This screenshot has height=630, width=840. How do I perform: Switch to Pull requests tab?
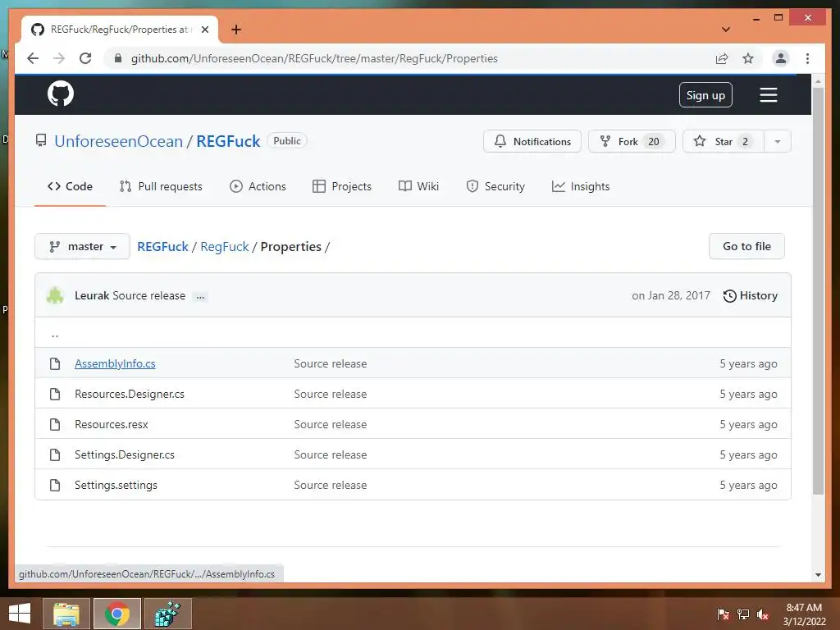point(161,186)
